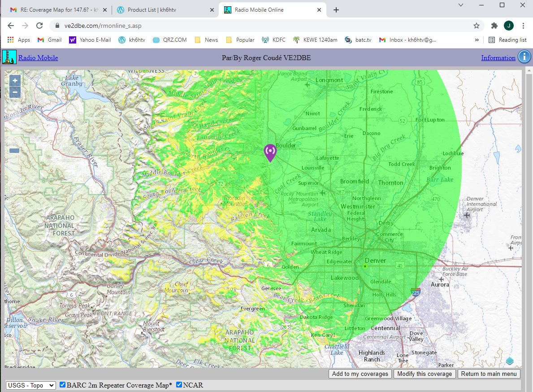The image size is (533, 392).
Task: Open the KDFC bookmark
Action: (273, 40)
